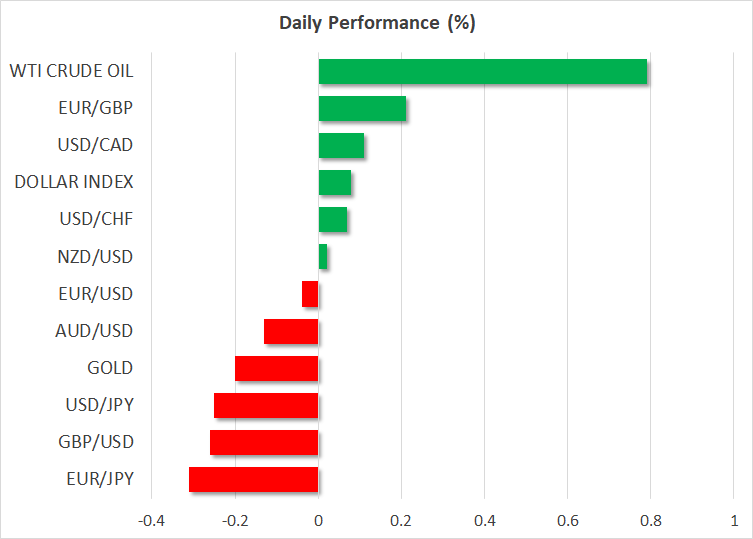The height and width of the screenshot is (539, 753).
Task: Click the Daily Performance (%) chart title
Action: pyautogui.click(x=376, y=22)
